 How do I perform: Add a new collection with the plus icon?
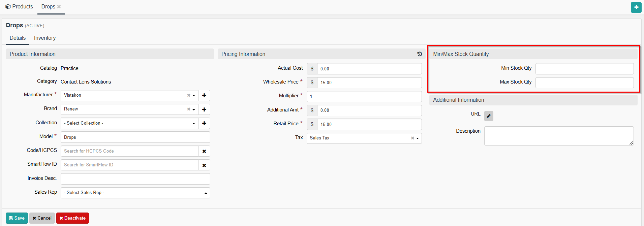[204, 123]
